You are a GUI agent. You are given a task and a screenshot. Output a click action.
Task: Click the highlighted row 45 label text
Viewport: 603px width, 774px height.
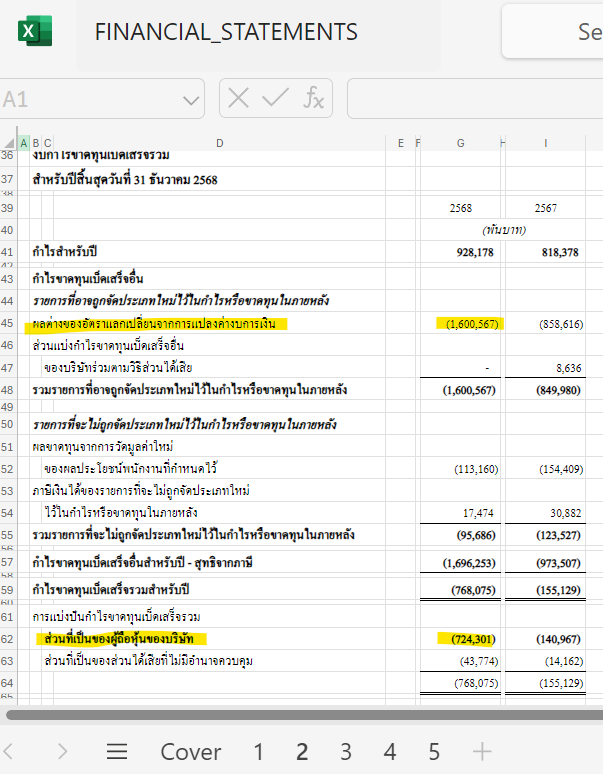coord(154,324)
